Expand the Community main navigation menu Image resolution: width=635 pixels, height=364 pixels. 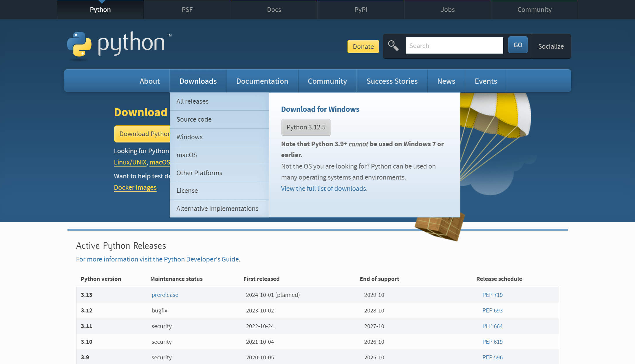coord(327,81)
